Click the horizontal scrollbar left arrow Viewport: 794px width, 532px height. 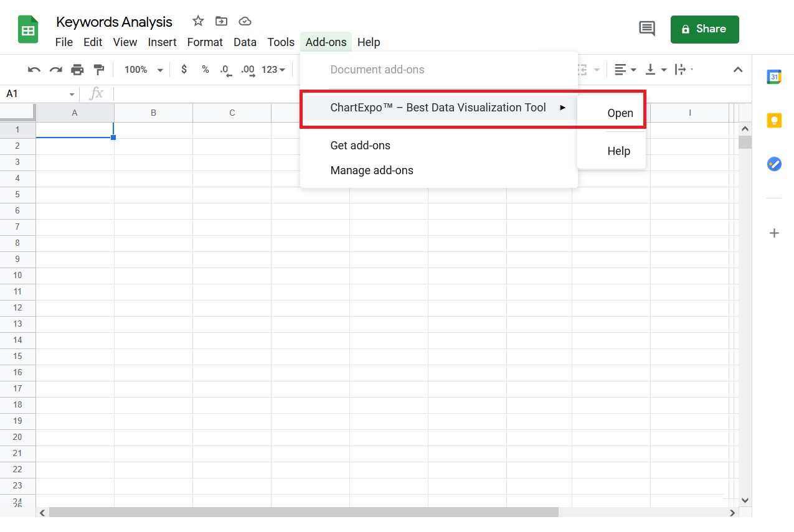(42, 513)
